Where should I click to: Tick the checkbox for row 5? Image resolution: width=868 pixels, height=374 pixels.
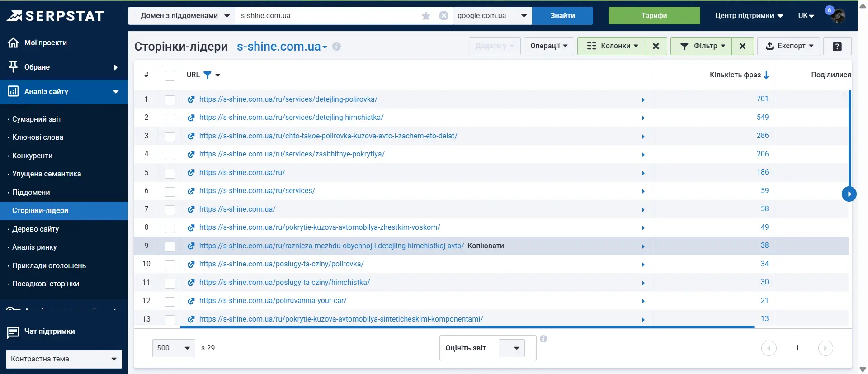pyautogui.click(x=170, y=173)
